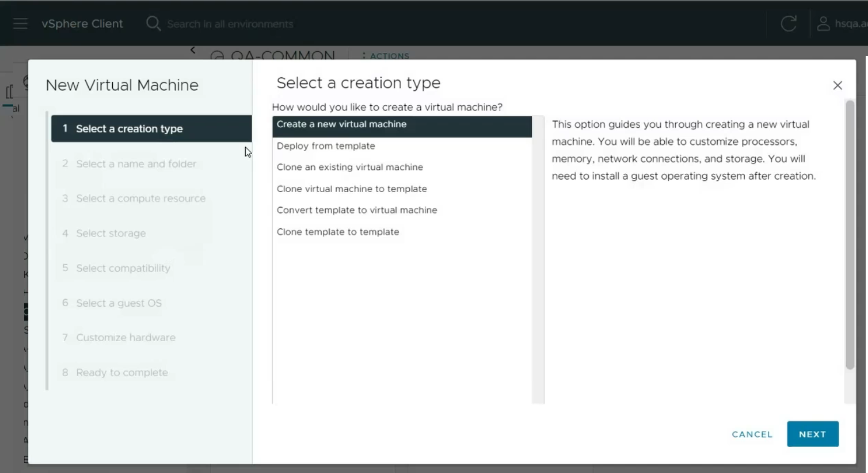Open the ACTIONS dropdown menu

click(x=386, y=56)
